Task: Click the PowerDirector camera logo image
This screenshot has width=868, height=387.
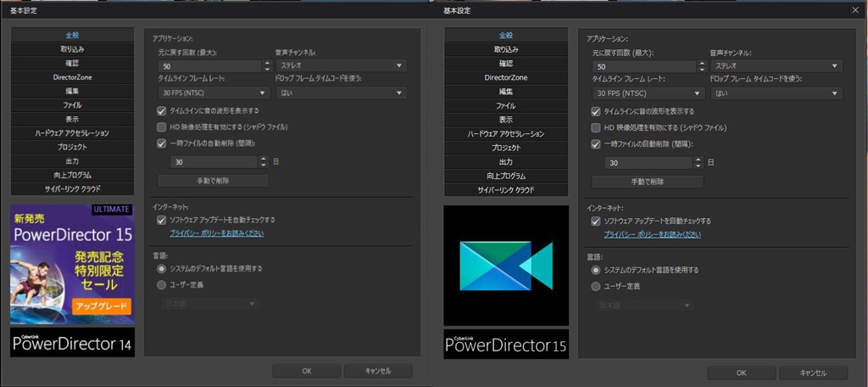Action: (506, 266)
